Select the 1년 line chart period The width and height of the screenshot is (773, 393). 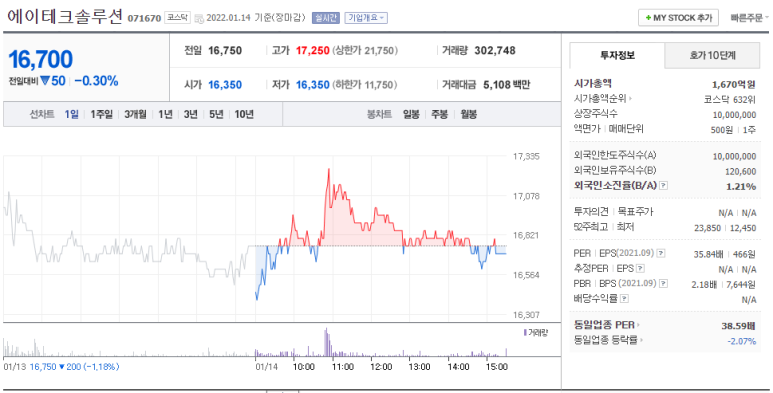[x=165, y=114]
